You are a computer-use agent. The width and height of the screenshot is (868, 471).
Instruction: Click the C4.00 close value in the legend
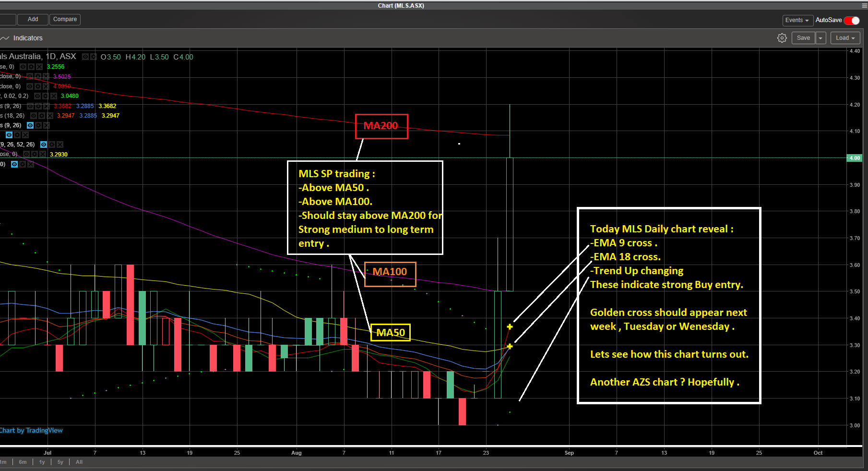pyautogui.click(x=183, y=57)
